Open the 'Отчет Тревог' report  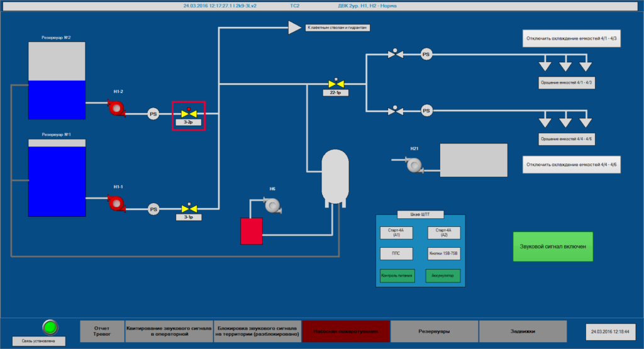tap(102, 331)
